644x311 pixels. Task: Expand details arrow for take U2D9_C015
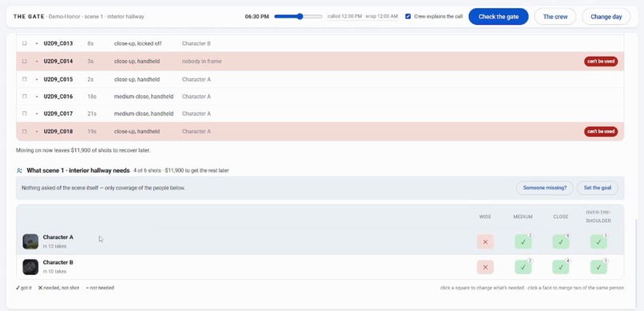(36, 80)
